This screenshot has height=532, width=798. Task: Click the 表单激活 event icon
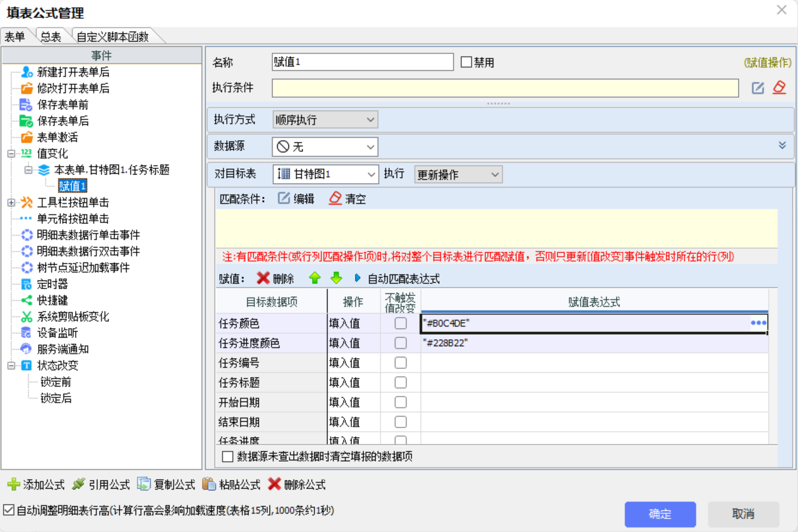27,137
